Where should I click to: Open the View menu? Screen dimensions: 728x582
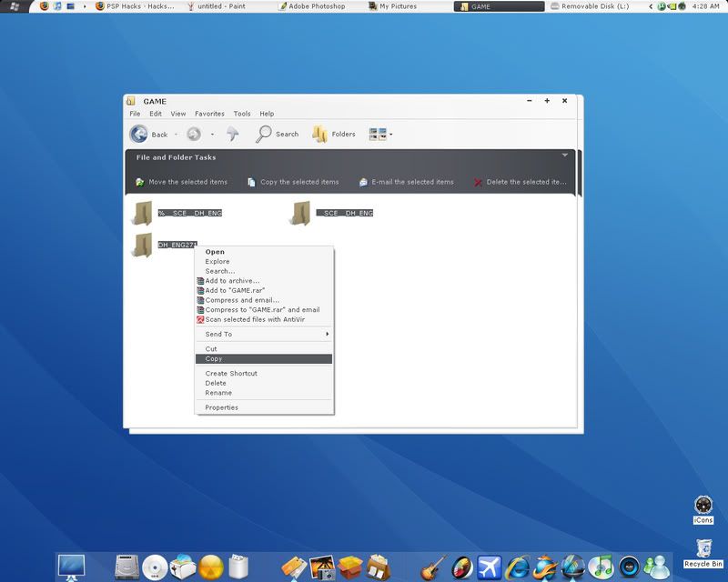click(177, 114)
